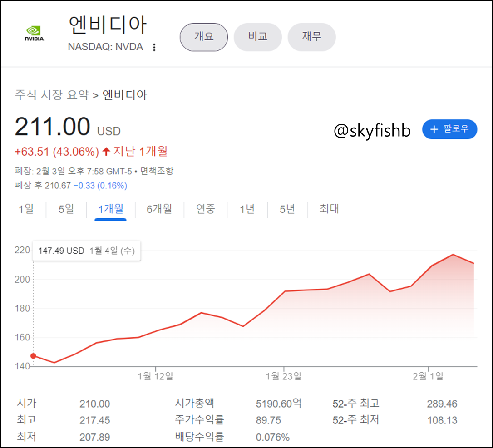Image resolution: width=493 pixels, height=448 pixels.
Task: Click the 200 y-axis label
Action: click(22, 280)
